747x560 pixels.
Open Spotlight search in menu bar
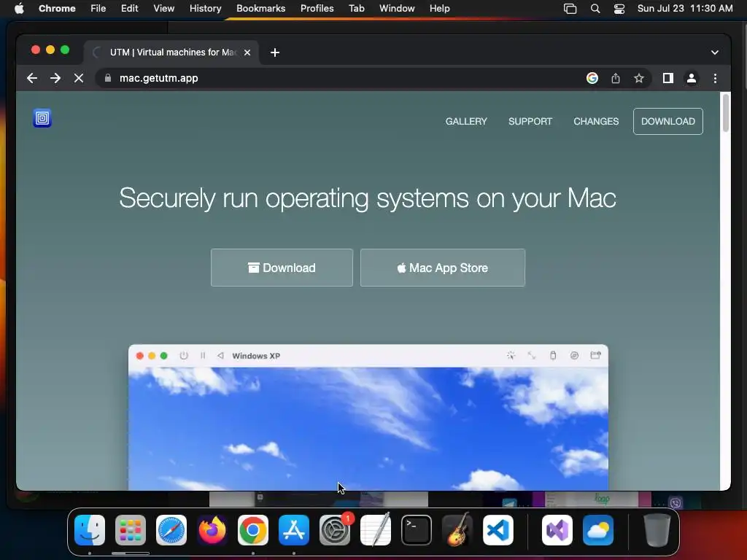click(595, 9)
